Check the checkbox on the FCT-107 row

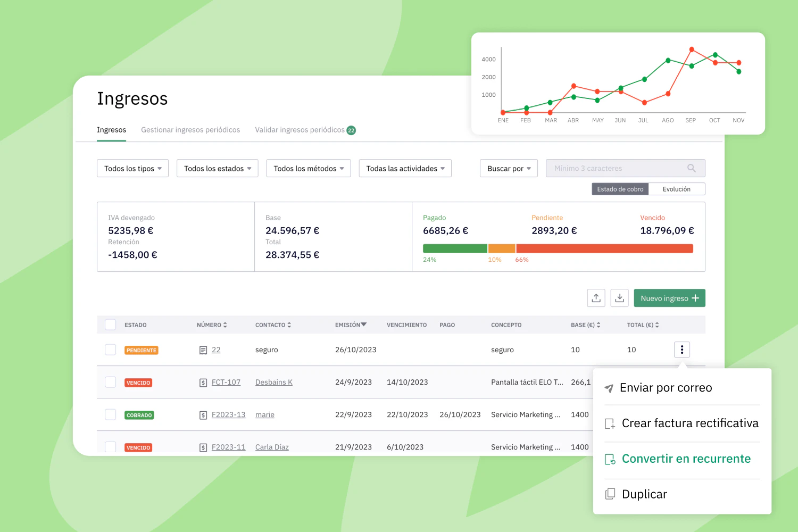110,381
